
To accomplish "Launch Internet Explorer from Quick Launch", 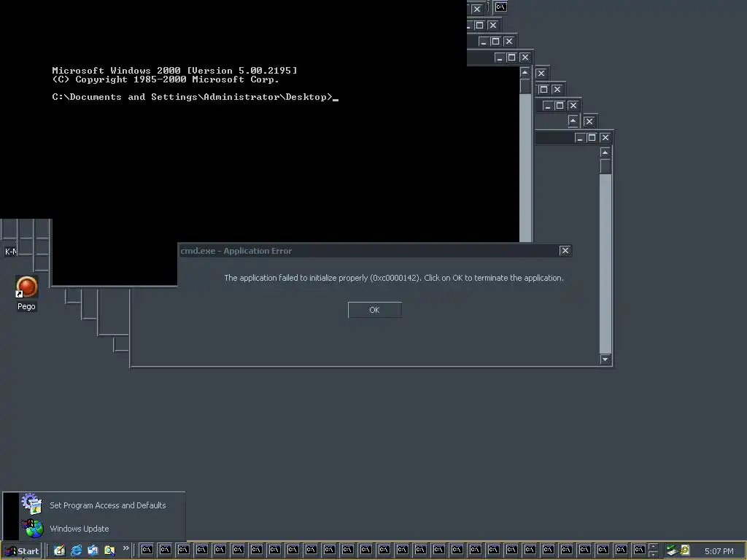I will pyautogui.click(x=76, y=551).
